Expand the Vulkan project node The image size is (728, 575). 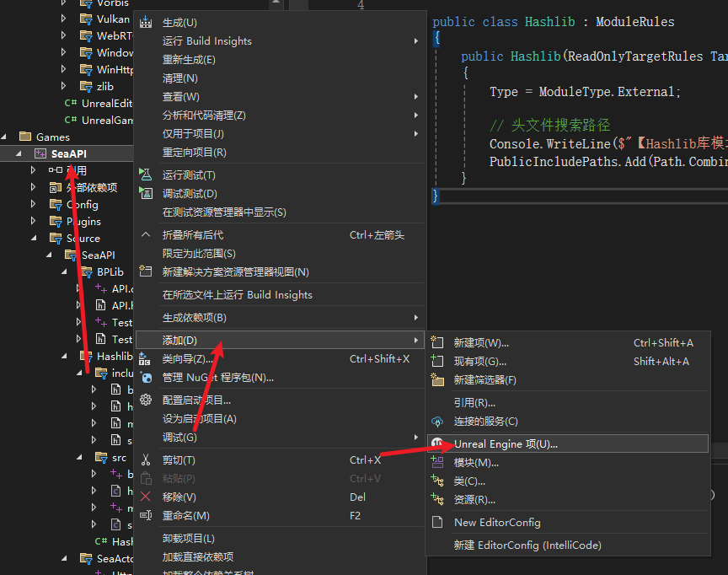63,19
